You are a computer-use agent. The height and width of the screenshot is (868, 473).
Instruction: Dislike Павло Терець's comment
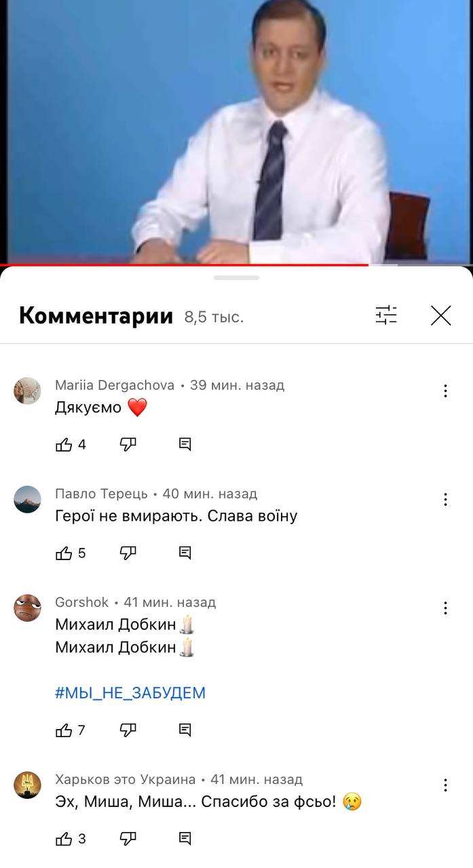[x=128, y=553]
